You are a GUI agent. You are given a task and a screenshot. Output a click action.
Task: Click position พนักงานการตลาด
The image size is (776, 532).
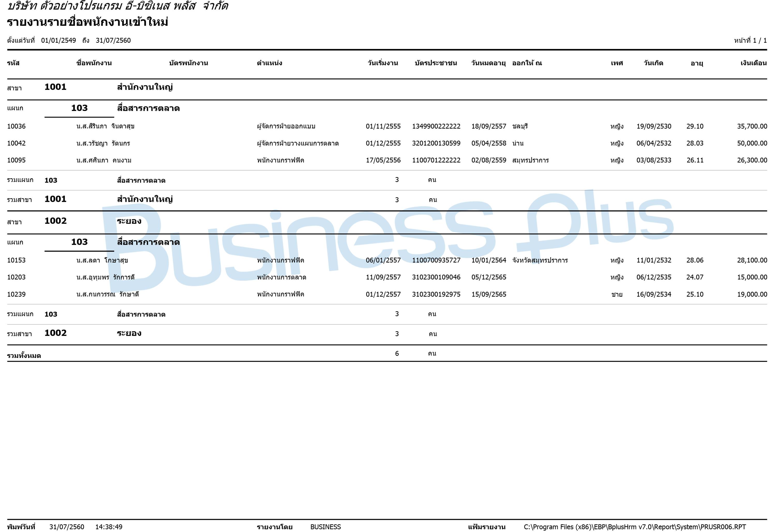tap(281, 277)
